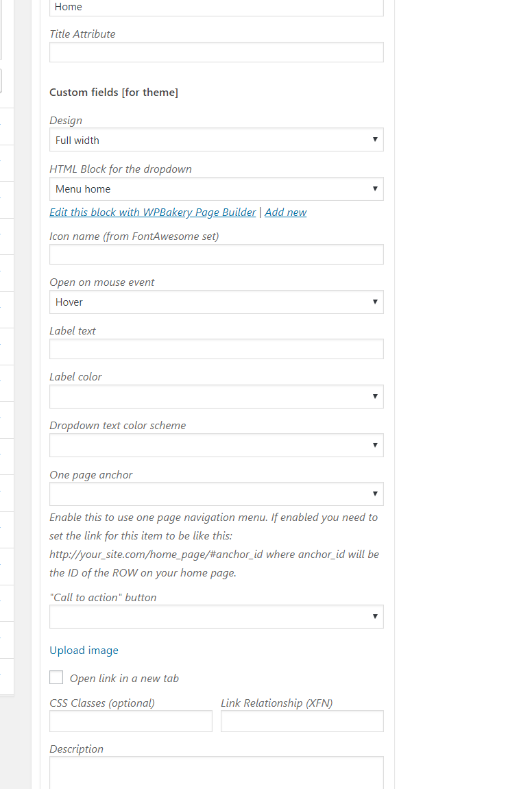
Task: Focus the Label text input field
Action: 216,348
